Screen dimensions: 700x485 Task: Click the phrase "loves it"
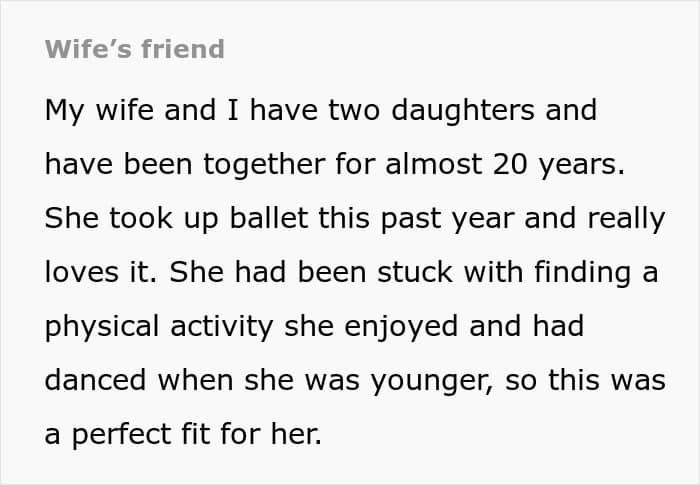99,272
